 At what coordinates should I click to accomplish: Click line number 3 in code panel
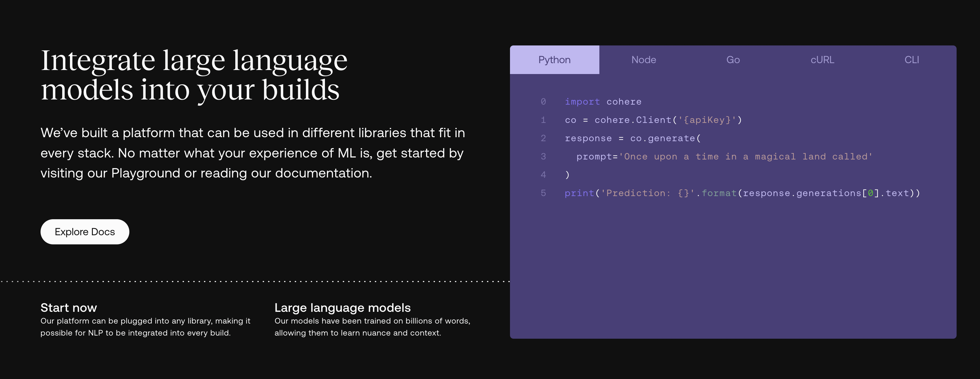(543, 157)
